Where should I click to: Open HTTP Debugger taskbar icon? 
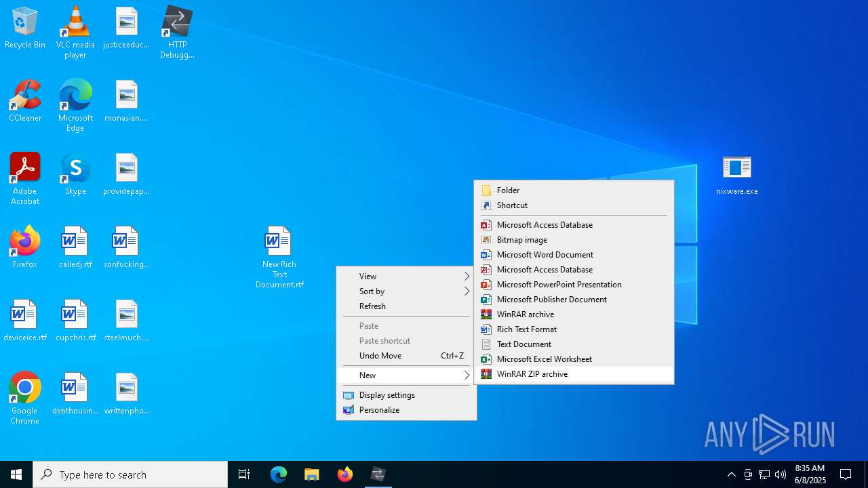[x=378, y=474]
